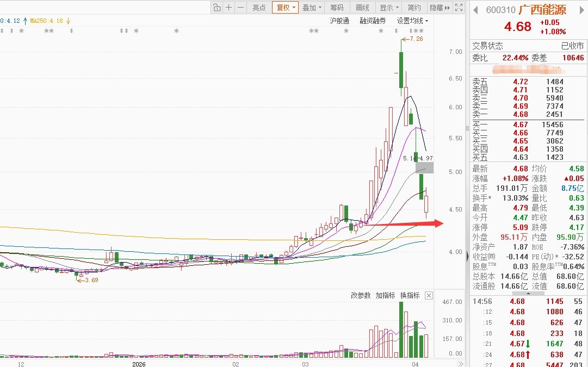Go to next stock with right arrow

click(x=583, y=10)
